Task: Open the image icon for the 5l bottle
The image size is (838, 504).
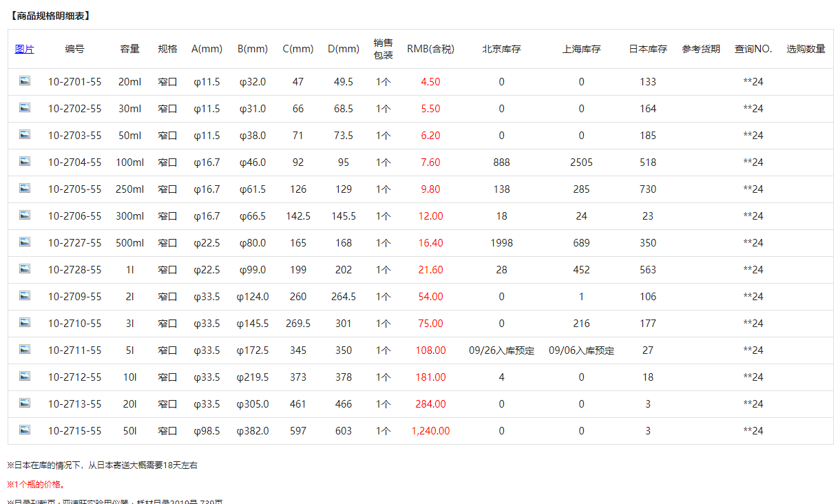Action: point(25,349)
